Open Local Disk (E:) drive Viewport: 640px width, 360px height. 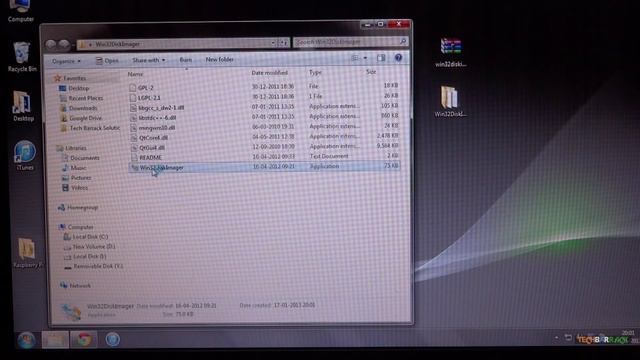(85, 256)
